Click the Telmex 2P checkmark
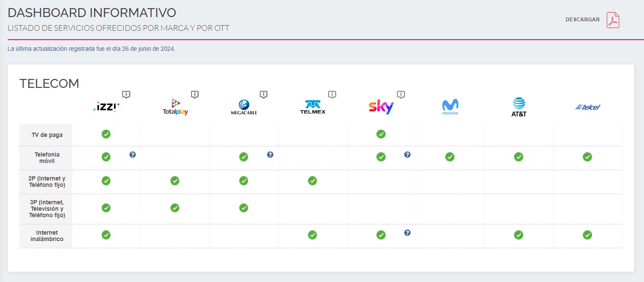Screen dimensions: 644x282 (x=312, y=181)
